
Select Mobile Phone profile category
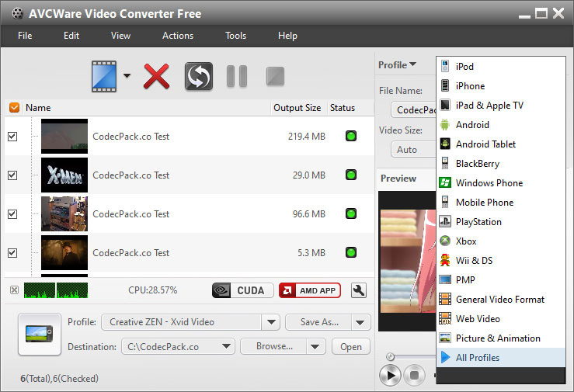[x=501, y=203]
